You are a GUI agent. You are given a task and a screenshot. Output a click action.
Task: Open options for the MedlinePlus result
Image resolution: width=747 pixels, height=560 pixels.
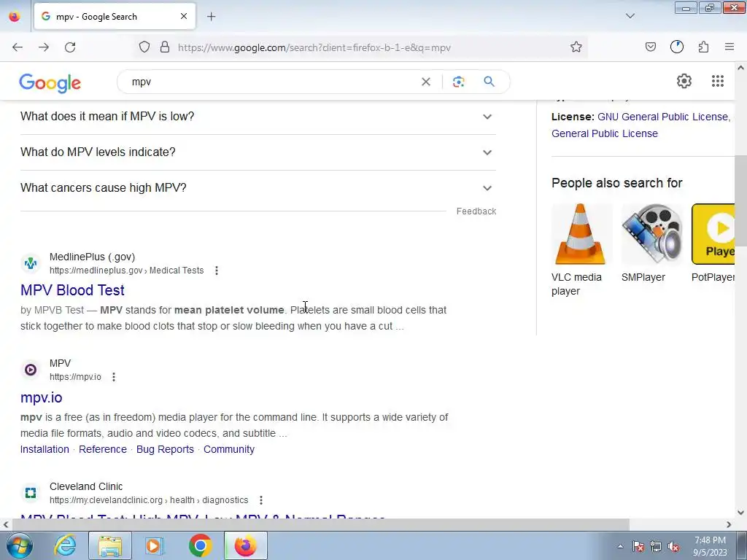point(216,271)
